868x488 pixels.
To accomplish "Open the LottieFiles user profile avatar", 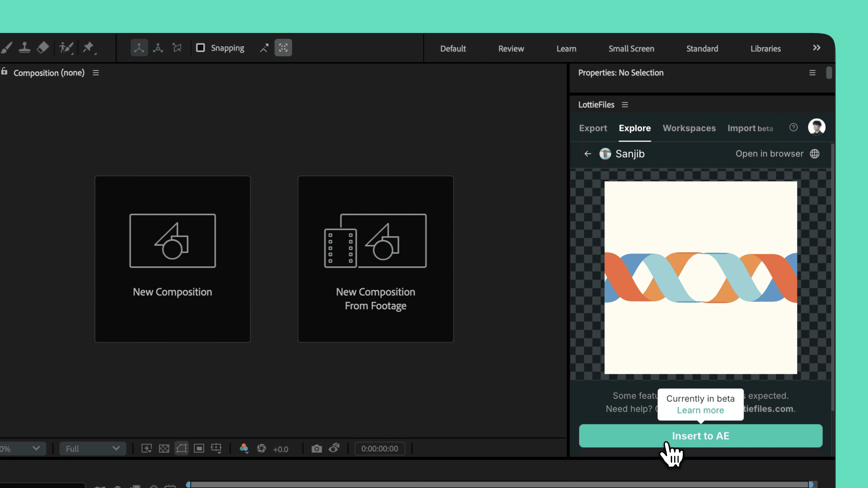I will coord(817,127).
